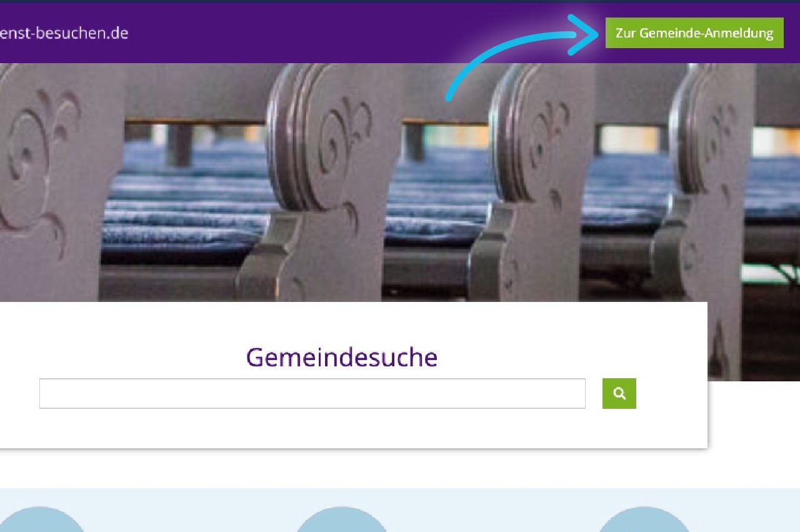This screenshot has width=800, height=532.
Task: Open the besuchen.de site title link
Action: pos(64,33)
